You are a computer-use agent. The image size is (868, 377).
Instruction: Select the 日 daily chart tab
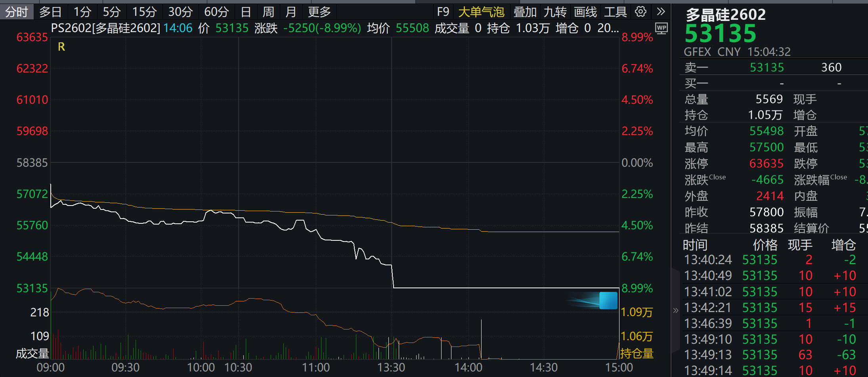pyautogui.click(x=246, y=12)
